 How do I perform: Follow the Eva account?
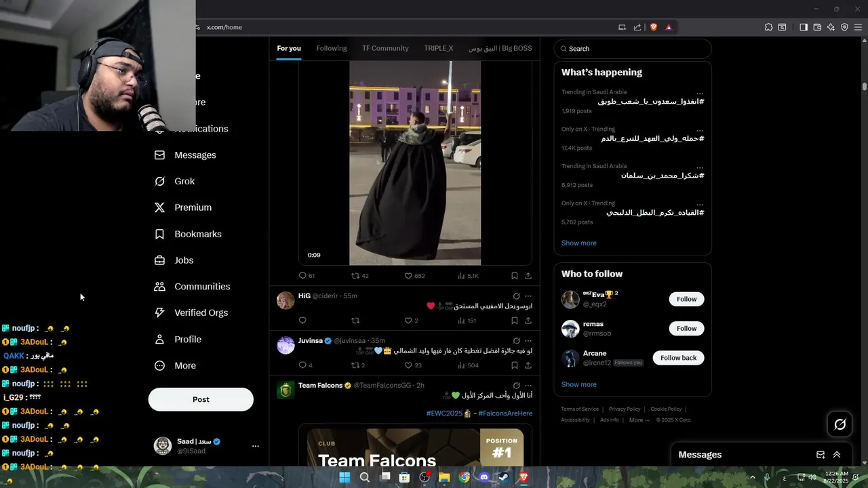[686, 299]
